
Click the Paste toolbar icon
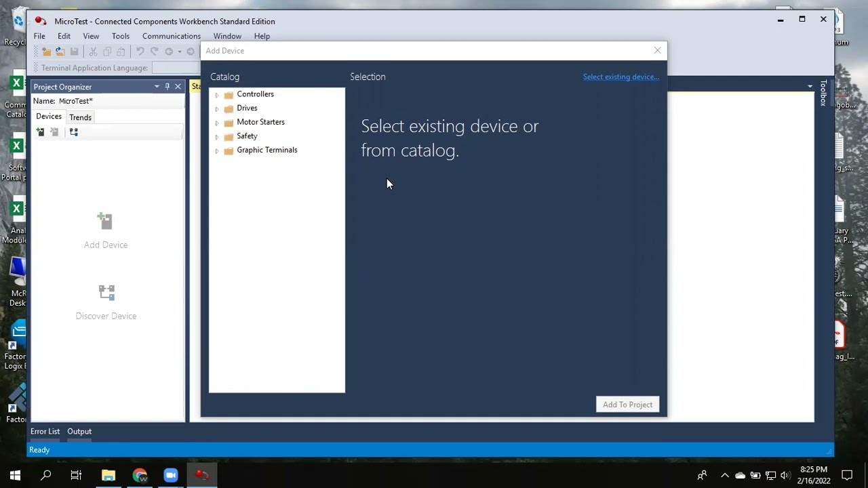tap(121, 52)
